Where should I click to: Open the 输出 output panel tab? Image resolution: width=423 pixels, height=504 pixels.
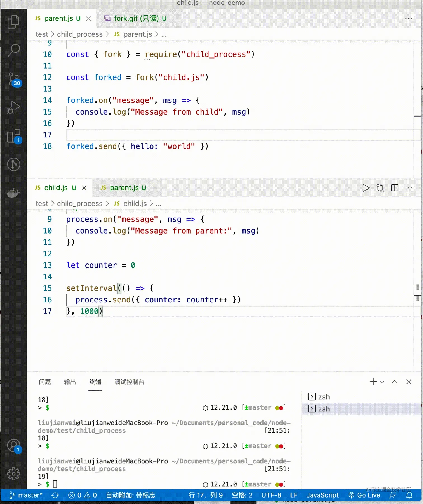tap(70, 382)
